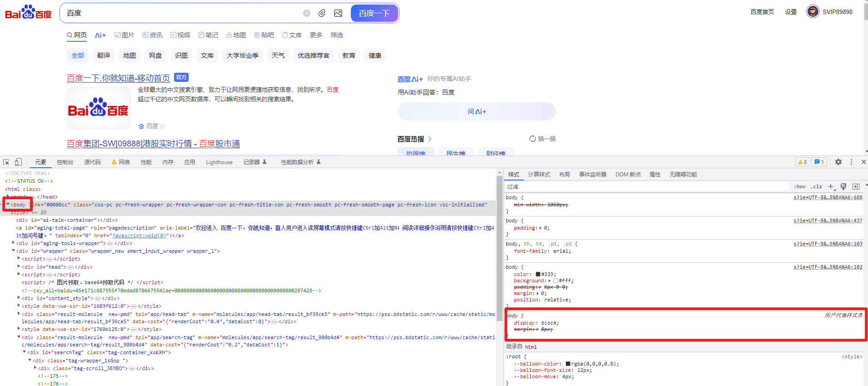
Task: Open the 百度一下,你就知道-移动首页 result link
Action: (x=118, y=78)
